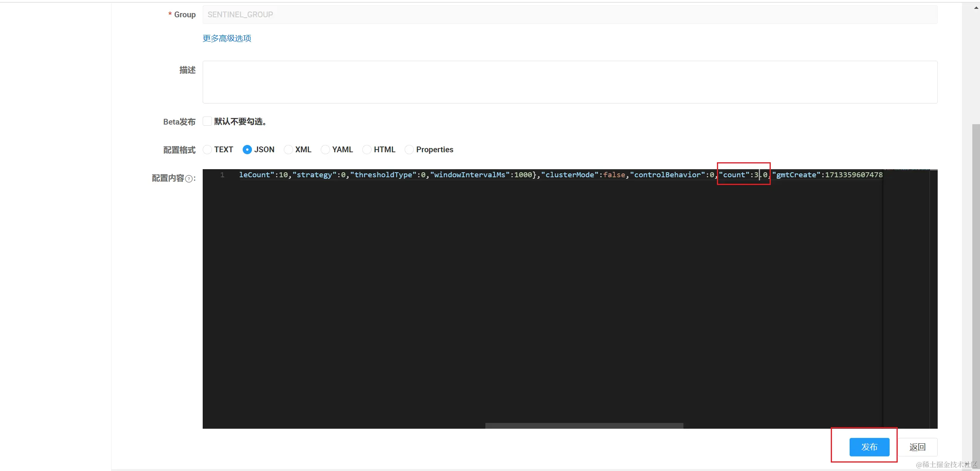Click the page scrollbar up arrow
The width and height of the screenshot is (980, 471).
(976, 8)
